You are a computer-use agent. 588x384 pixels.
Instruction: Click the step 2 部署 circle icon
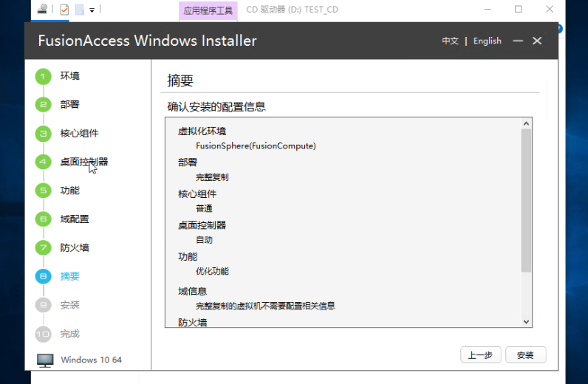coord(44,105)
